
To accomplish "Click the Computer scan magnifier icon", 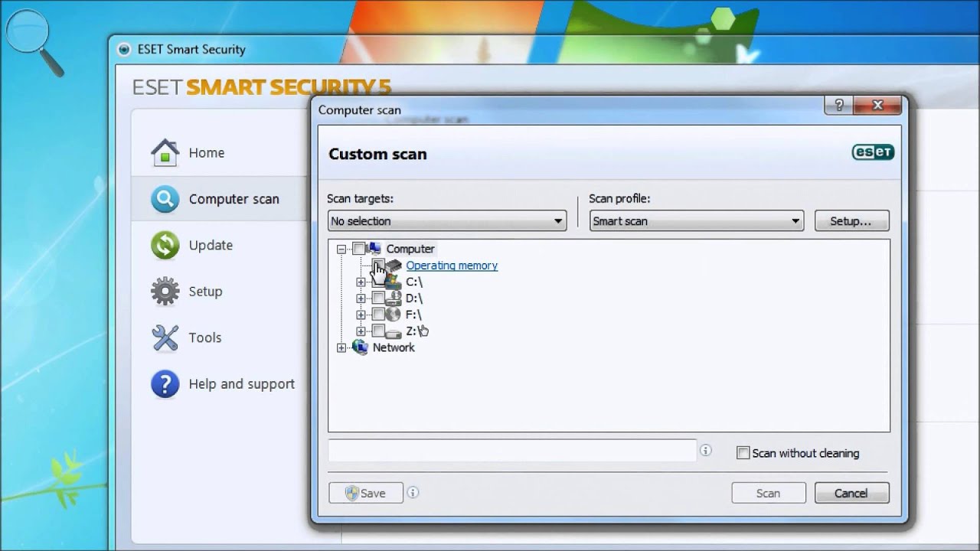I will tap(165, 199).
